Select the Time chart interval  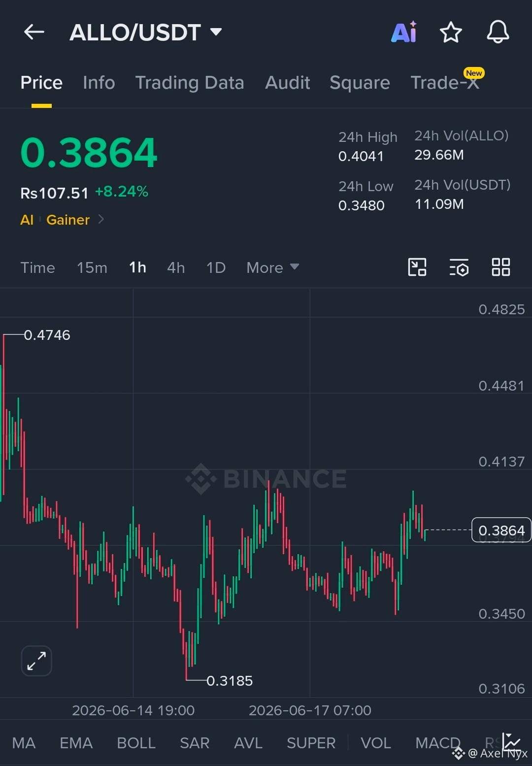(37, 267)
